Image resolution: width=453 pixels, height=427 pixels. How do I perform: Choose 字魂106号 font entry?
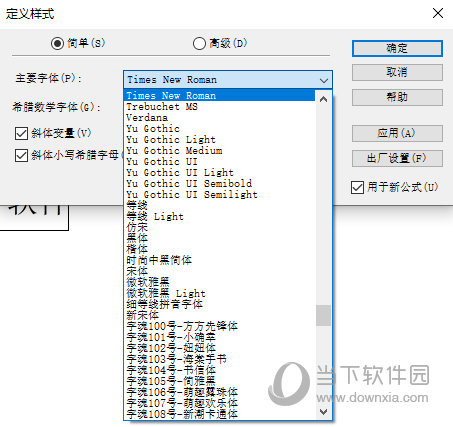220,392
